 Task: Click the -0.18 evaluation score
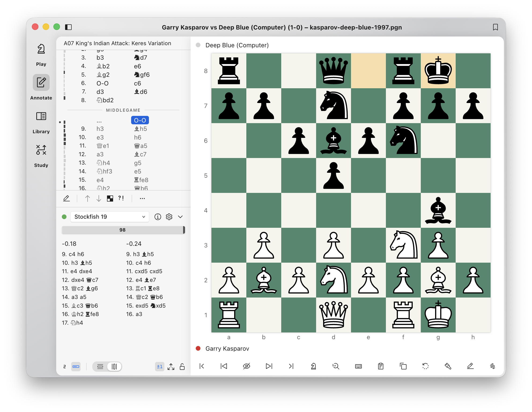(x=69, y=244)
